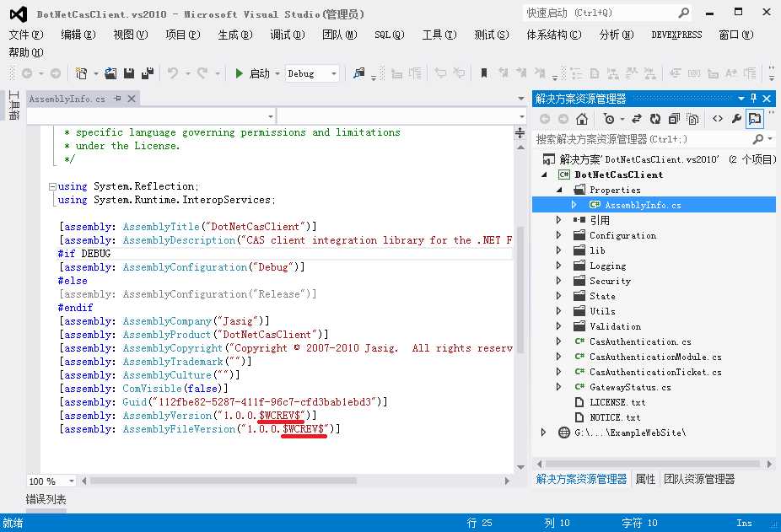Click the redo arrow icon

[202, 73]
